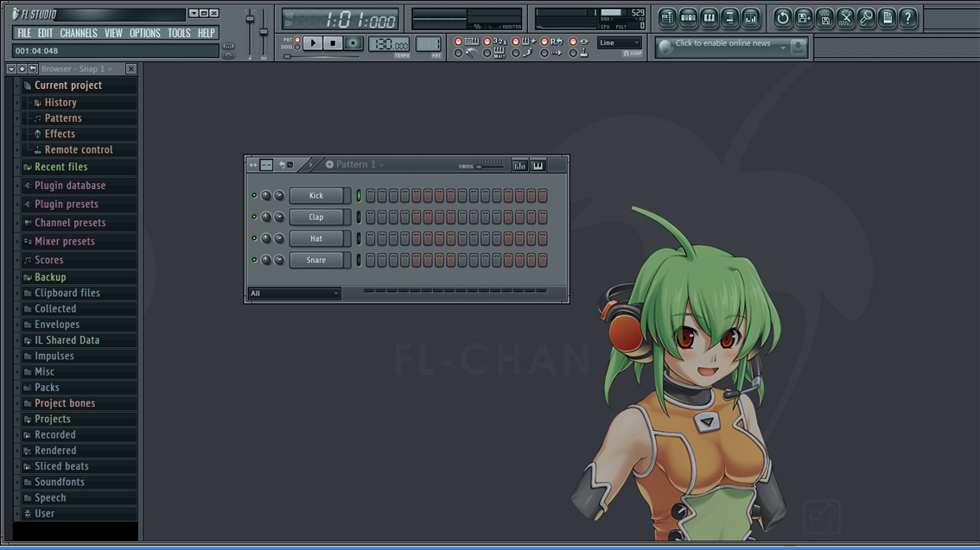This screenshot has width=980, height=550.
Task: Open the Playlist window icon
Action: [667, 17]
